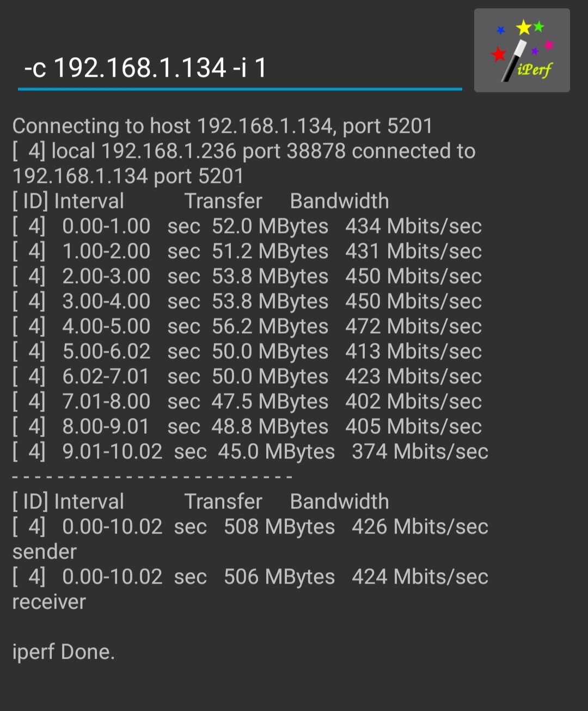Click the 7.01-8.00 sec 47.5 MBytes row

[x=247, y=401]
